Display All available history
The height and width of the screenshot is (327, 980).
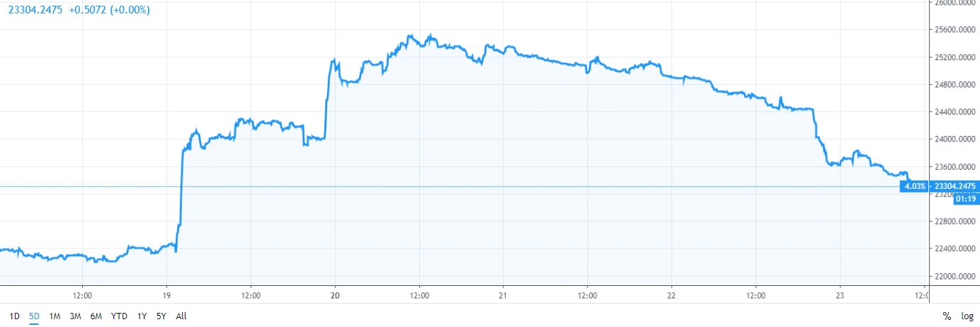coord(181,316)
